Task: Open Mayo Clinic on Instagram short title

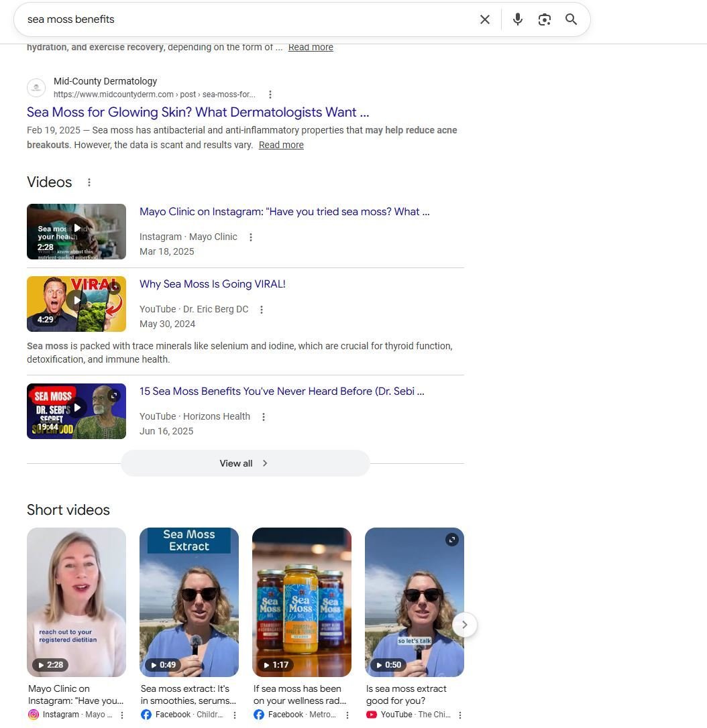Action: (76, 694)
